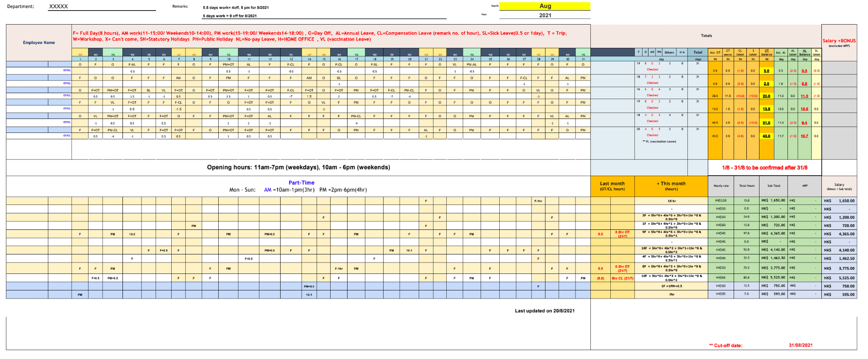Select the '7hr' this-month cell

pos(671,294)
